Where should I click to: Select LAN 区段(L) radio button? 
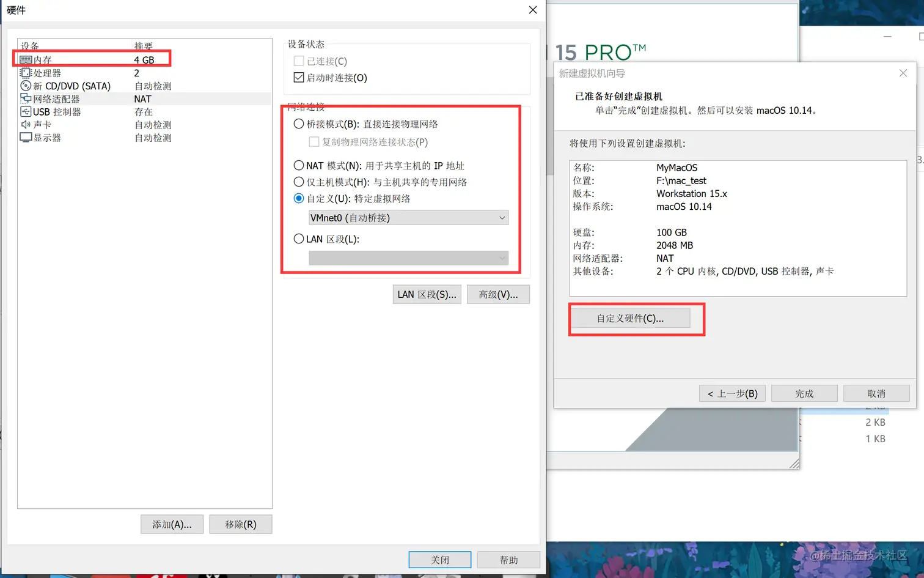[299, 239]
